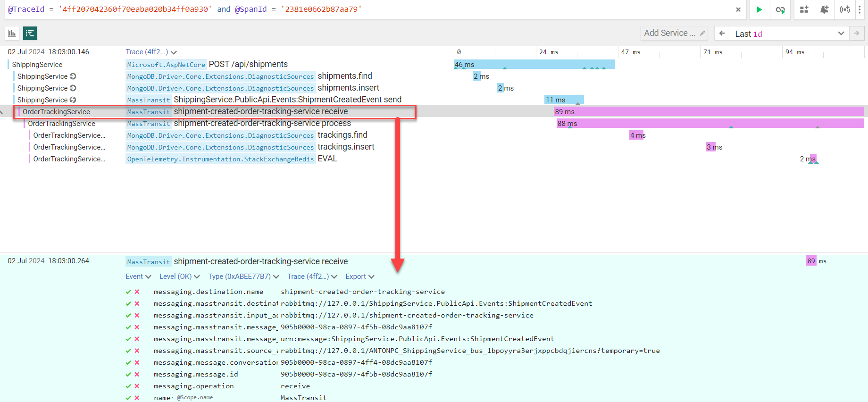Click the 11 ms send timeline bar
Viewport: 868px width, 402px height.
[564, 100]
